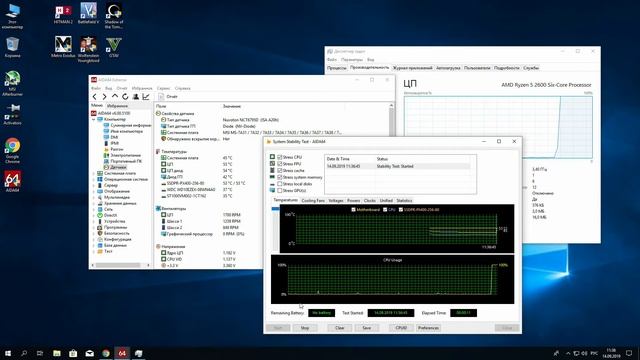This screenshot has width=640, height=360.
Task: Open the Activators desktop icon
Action: (12, 114)
